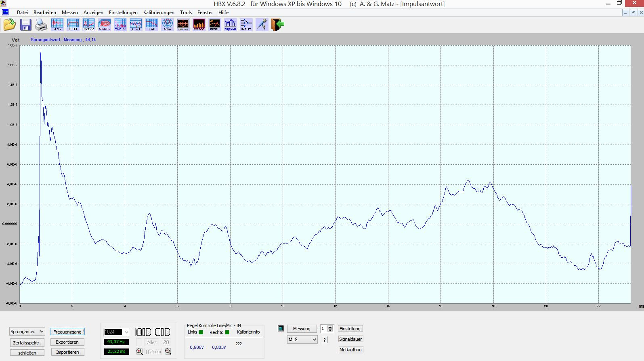This screenshot has height=361, width=644.
Task: Click the save diskette icon
Action: (x=25, y=25)
